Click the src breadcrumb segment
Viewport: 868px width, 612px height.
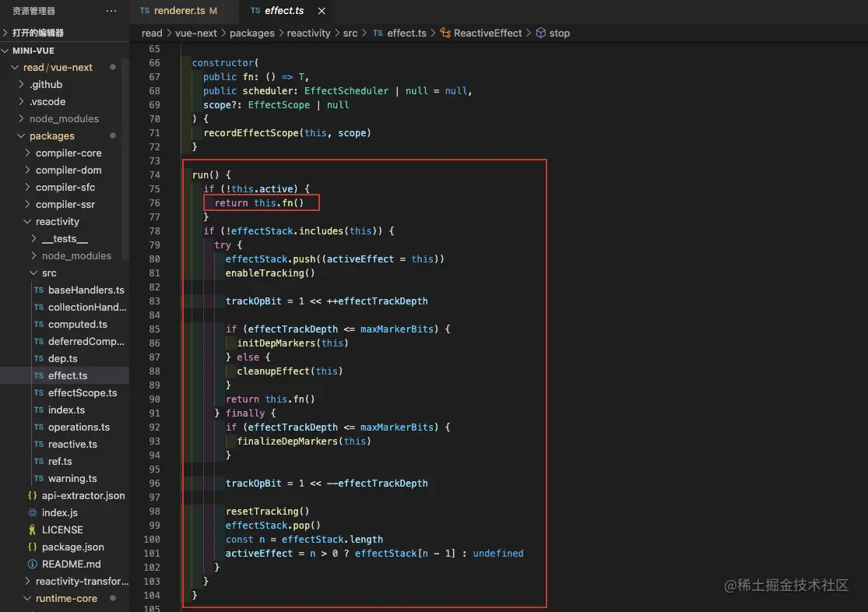coord(350,33)
